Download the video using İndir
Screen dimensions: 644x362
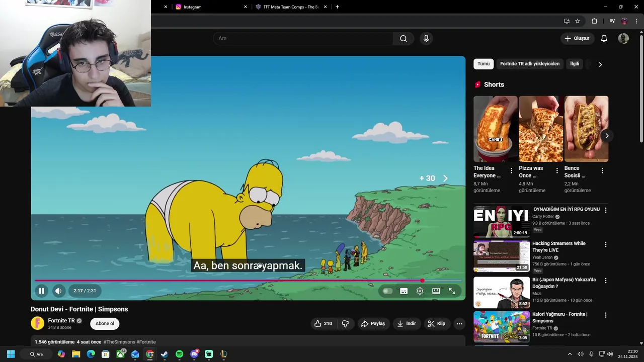(x=407, y=324)
